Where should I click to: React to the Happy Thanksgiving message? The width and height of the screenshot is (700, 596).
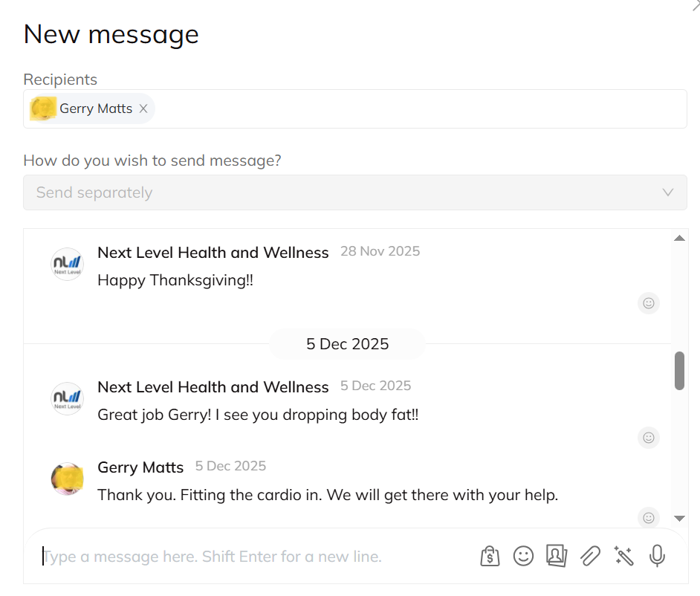click(x=649, y=303)
